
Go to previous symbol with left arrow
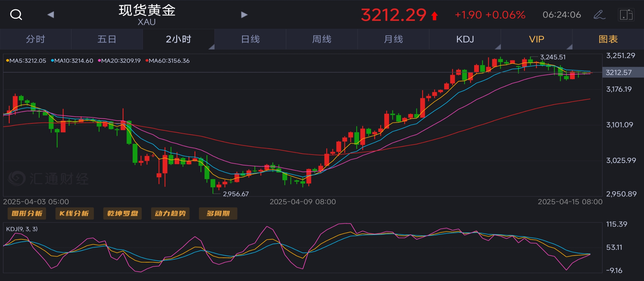pos(50,15)
